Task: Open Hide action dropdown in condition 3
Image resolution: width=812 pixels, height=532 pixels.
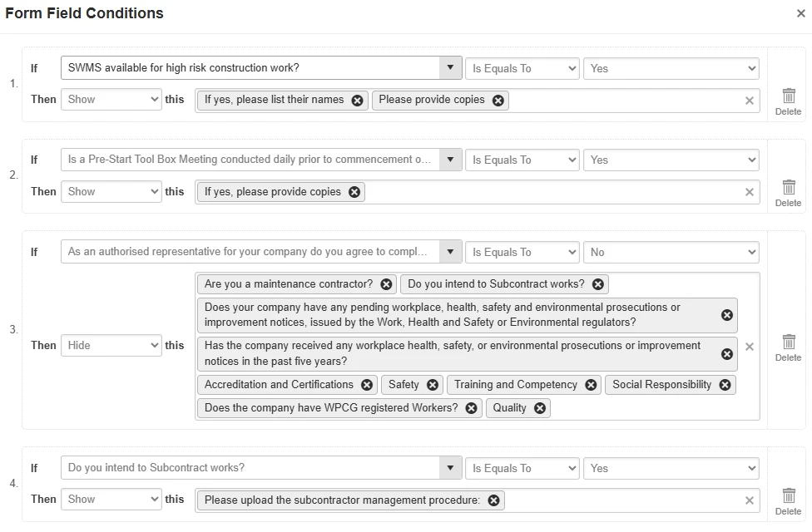Action: (111, 345)
